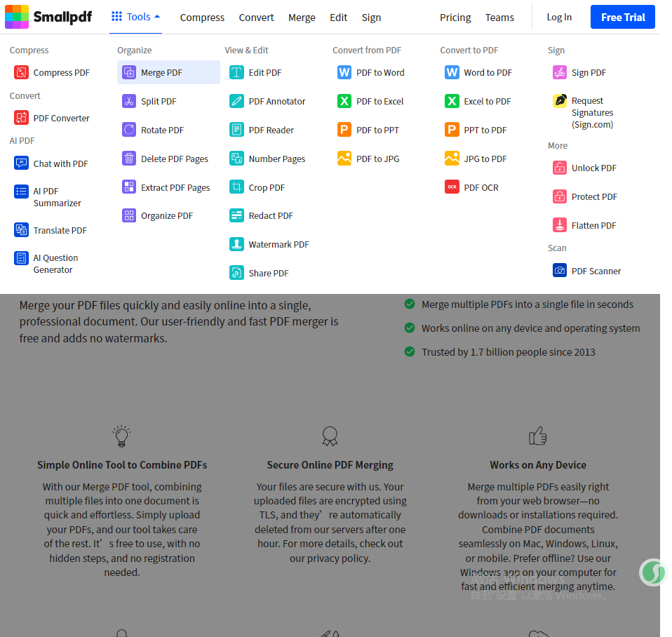Open the Watermark PDF stamp icon
This screenshot has width=672, height=637.
(236, 244)
